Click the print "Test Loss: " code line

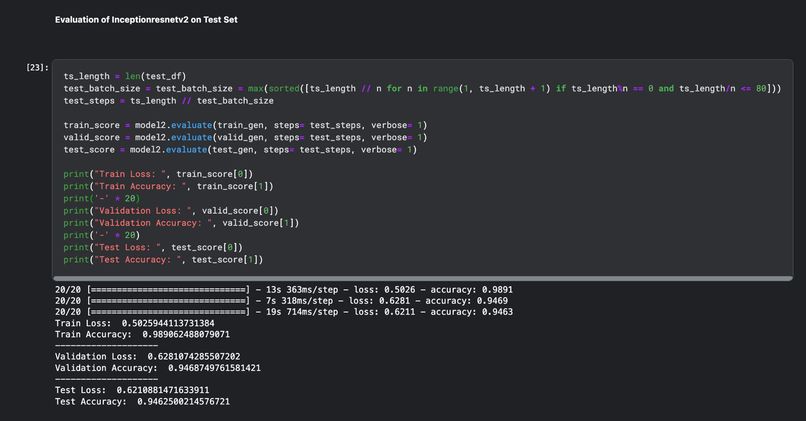point(153,247)
